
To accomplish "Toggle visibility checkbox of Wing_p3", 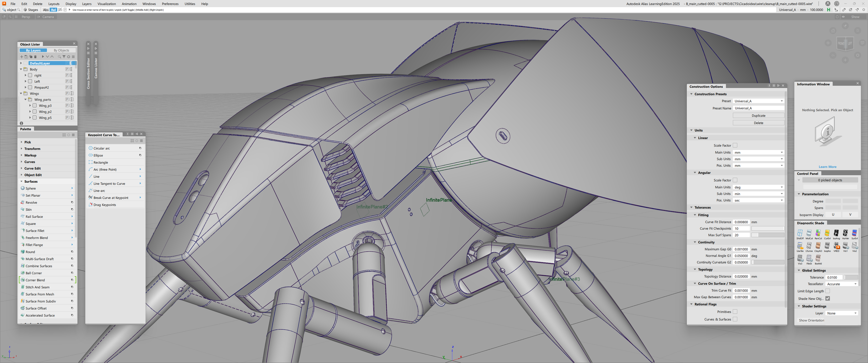I will (x=35, y=105).
